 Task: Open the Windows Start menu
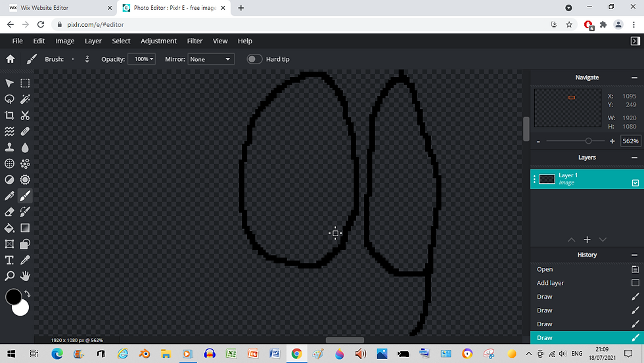pyautogui.click(x=11, y=354)
